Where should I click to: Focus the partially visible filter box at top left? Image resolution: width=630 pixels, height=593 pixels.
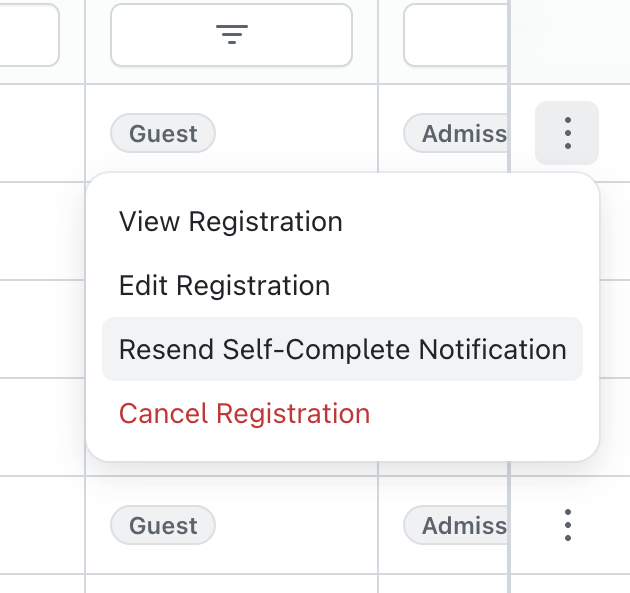coord(28,36)
